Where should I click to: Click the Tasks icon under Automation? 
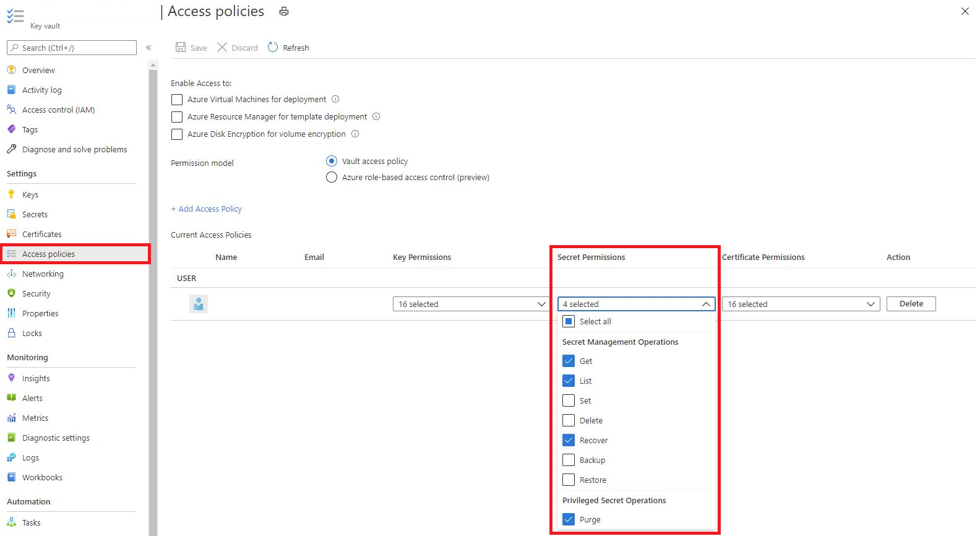[11, 522]
